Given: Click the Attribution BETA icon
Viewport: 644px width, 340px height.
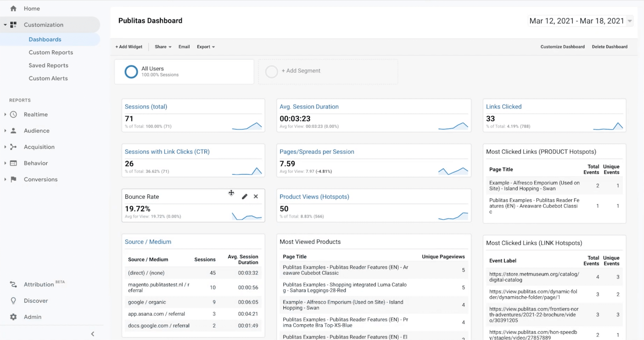Looking at the screenshot, I should 14,284.
